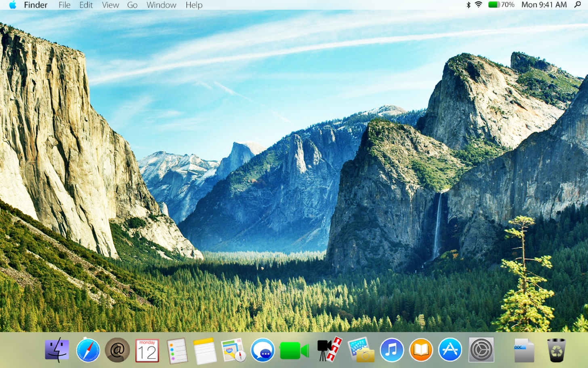Open the Apple menu
Image resolution: width=588 pixels, height=368 pixels.
click(x=12, y=5)
